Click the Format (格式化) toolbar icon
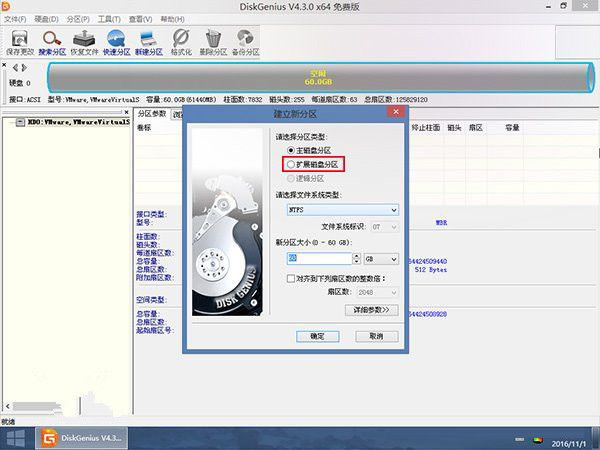The image size is (600, 450). click(181, 42)
